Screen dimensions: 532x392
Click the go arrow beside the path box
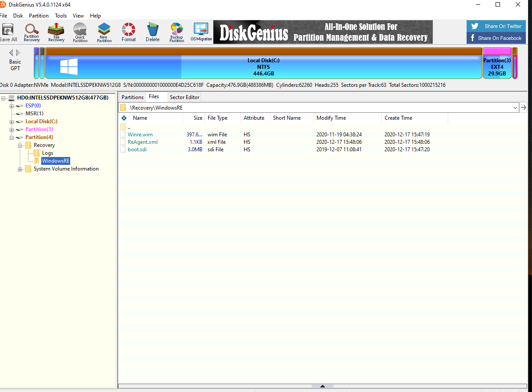click(x=523, y=107)
